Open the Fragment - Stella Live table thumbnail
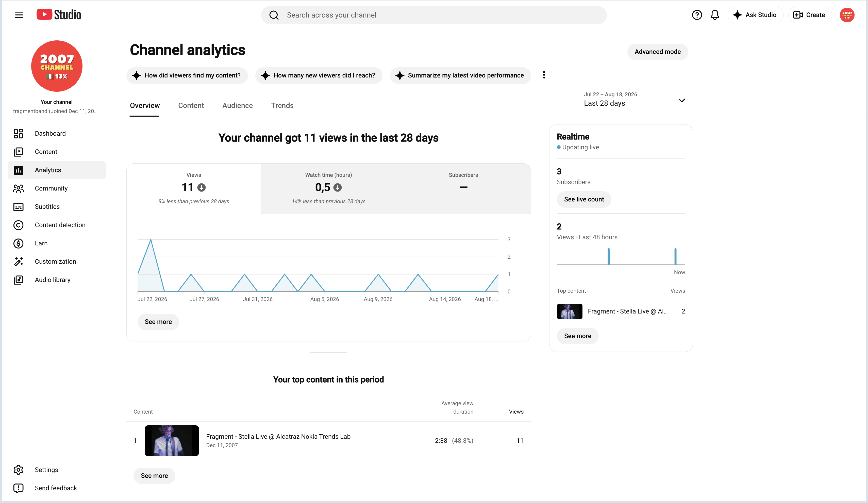Viewport: 868px width, 503px height. click(x=172, y=441)
